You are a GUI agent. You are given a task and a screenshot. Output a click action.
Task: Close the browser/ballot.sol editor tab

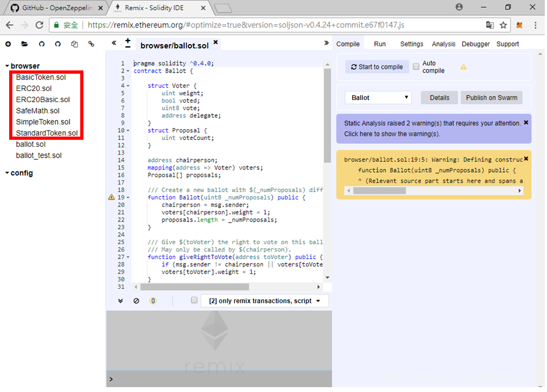pos(215,42)
